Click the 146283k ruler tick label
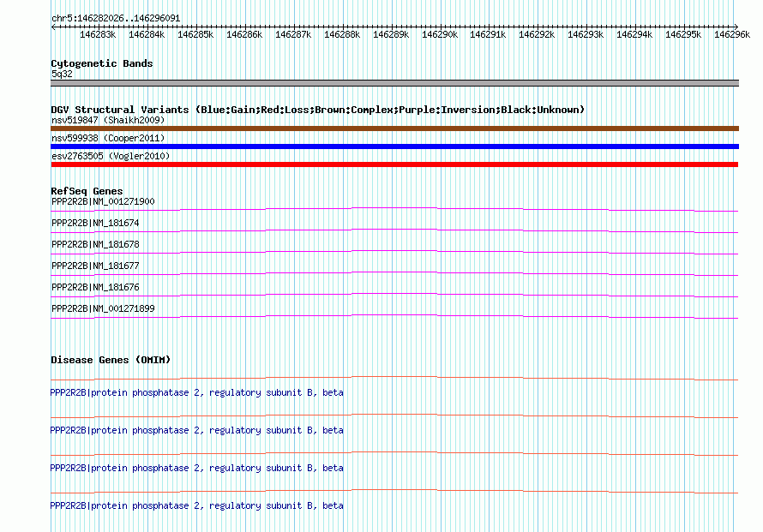 tap(98, 34)
